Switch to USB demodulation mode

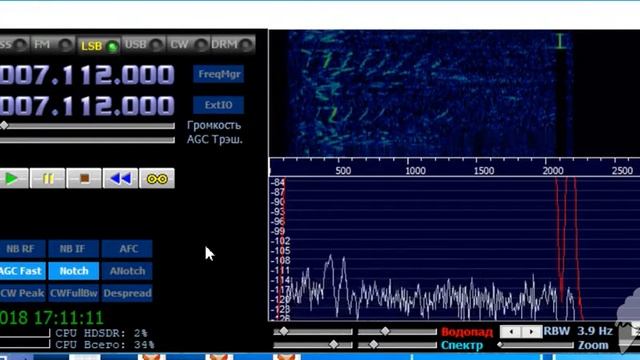click(x=143, y=44)
